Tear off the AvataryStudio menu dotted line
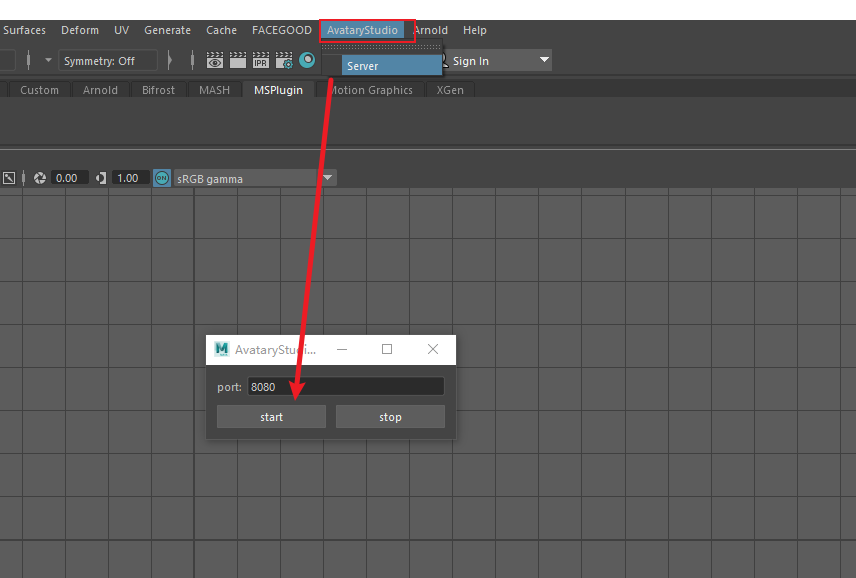 tap(381, 47)
